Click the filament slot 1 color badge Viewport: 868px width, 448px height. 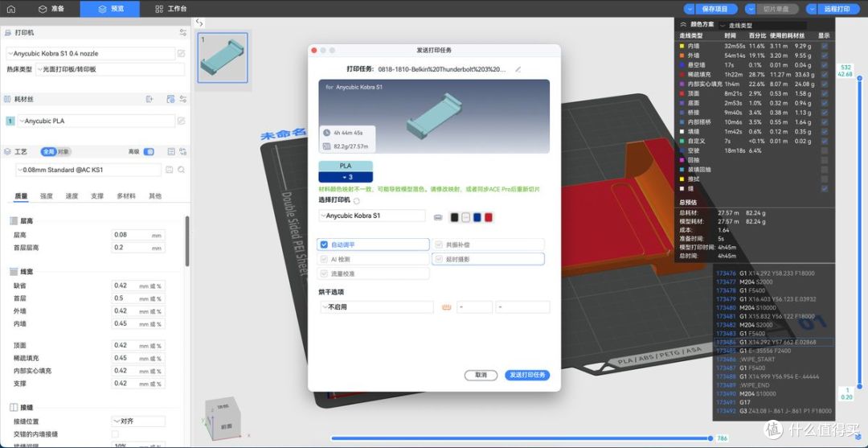tap(10, 121)
